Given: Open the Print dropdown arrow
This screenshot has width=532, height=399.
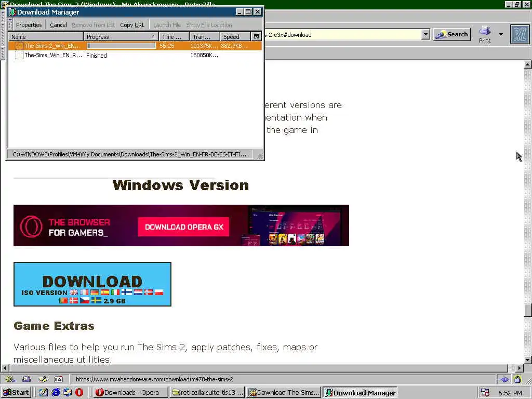Looking at the screenshot, I should (x=501, y=34).
